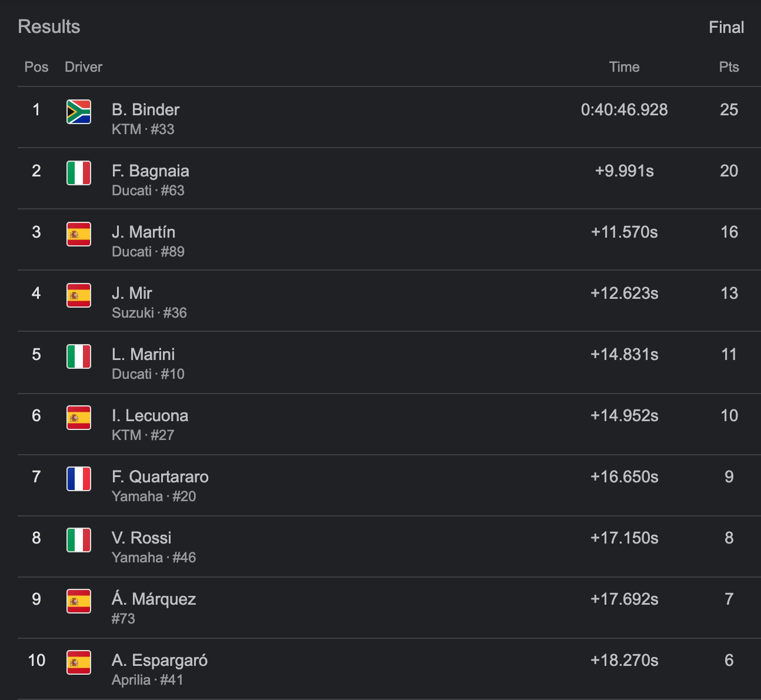Click the French flag beside F. Quartararo
The height and width of the screenshot is (700, 761).
(x=79, y=479)
